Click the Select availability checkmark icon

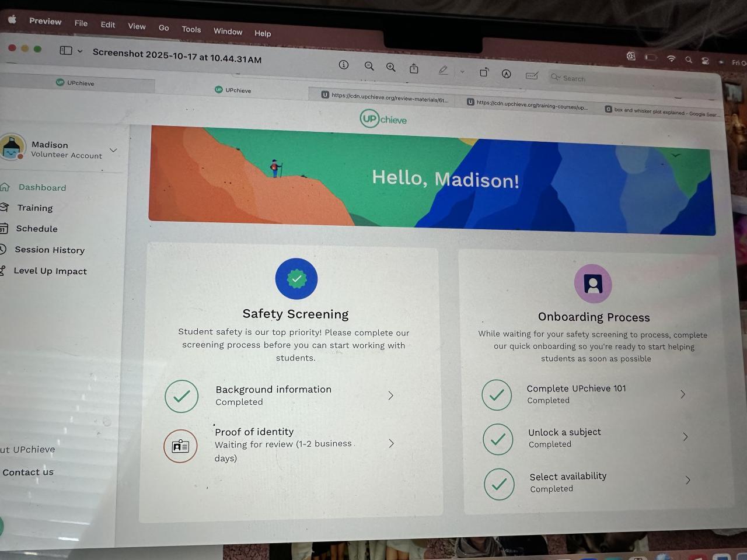[x=499, y=484]
